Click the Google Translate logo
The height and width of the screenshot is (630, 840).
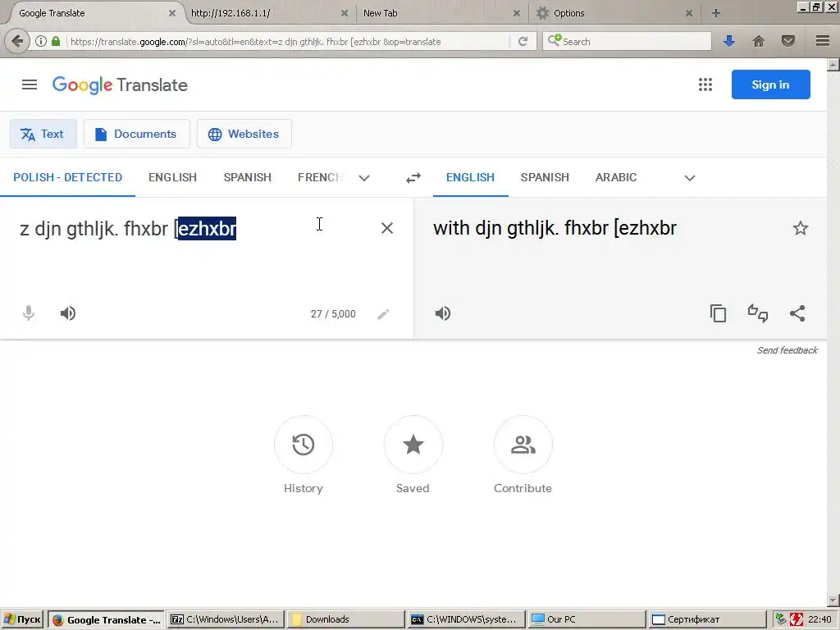120,85
